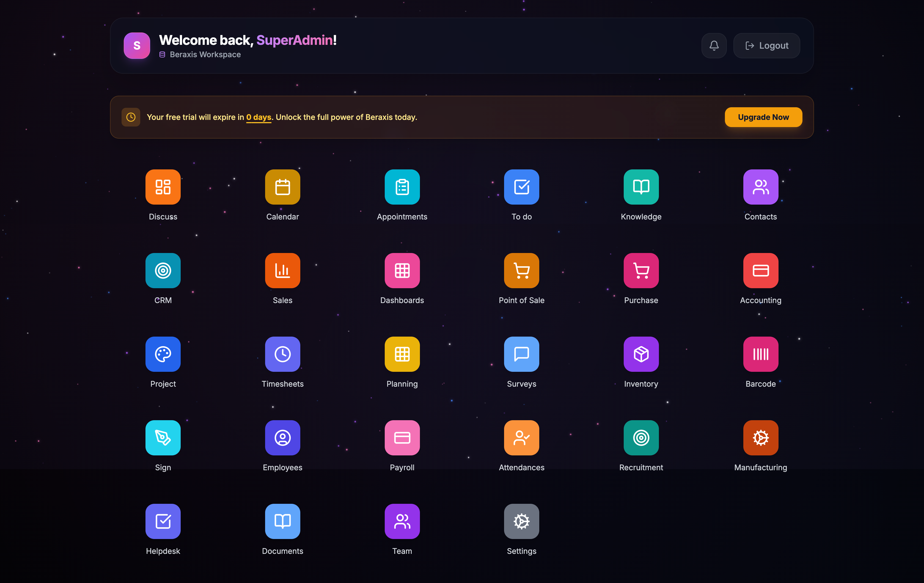Launch the Attendances app icon
Screen dimensions: 924x583
[521, 438]
